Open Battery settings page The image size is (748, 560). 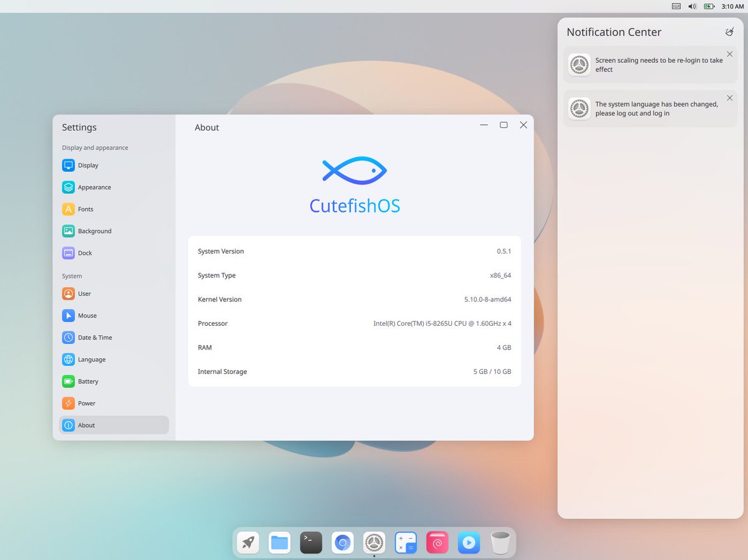pyautogui.click(x=114, y=381)
